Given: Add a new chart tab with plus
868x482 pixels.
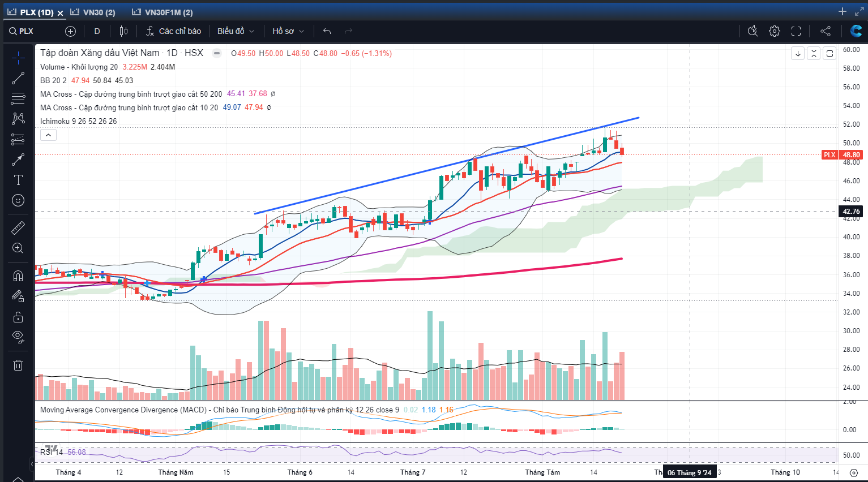Looking at the screenshot, I should pos(843,11).
